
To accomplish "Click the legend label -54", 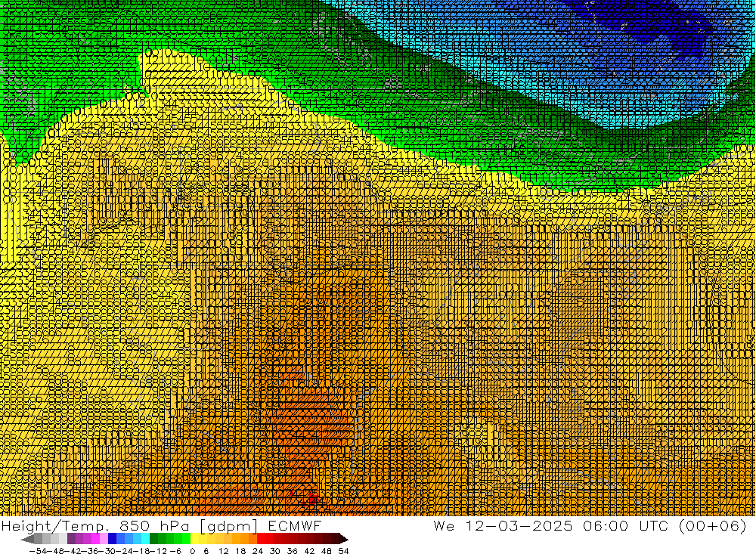I will pyautogui.click(x=38, y=551).
